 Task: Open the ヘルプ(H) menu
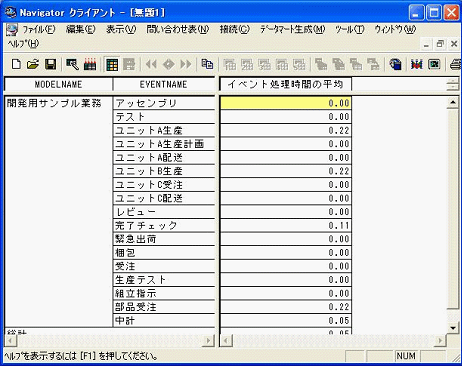[23, 44]
